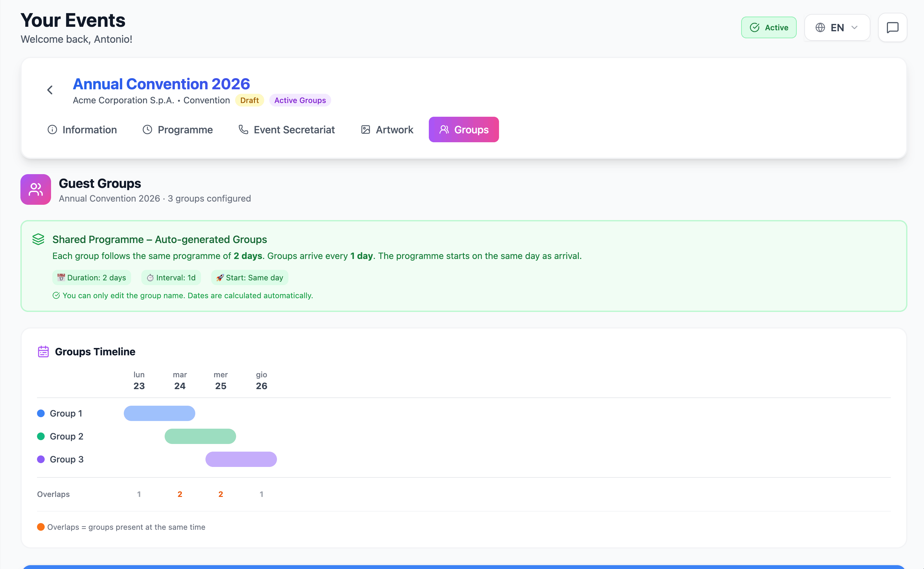Image resolution: width=924 pixels, height=569 pixels.
Task: Click the Information tab's info circle icon
Action: coord(52,130)
